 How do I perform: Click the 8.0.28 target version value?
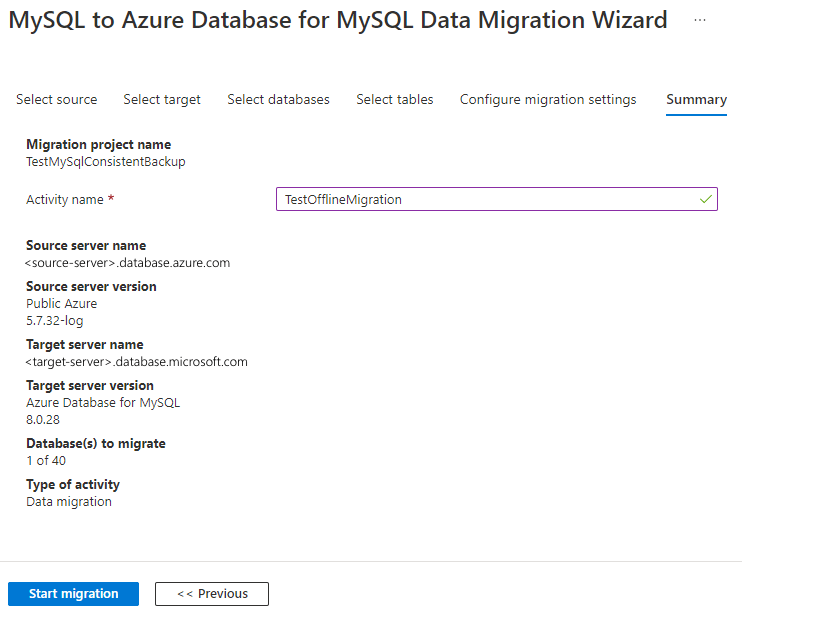(45, 419)
